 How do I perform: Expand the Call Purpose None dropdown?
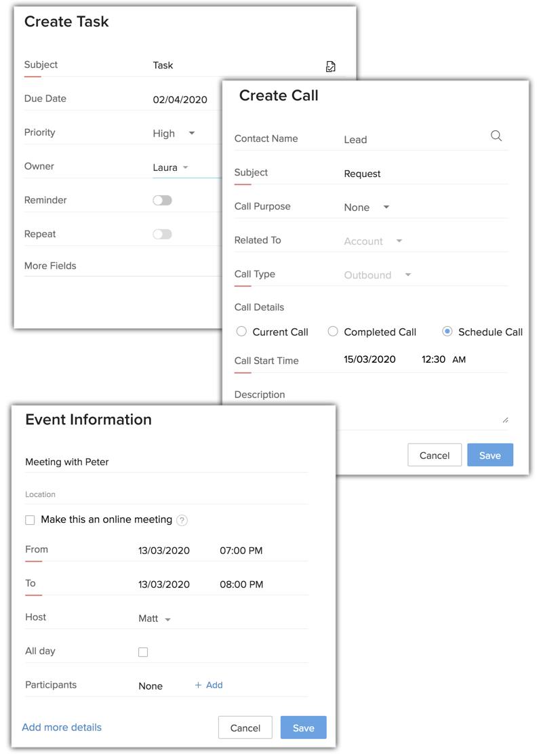[367, 207]
